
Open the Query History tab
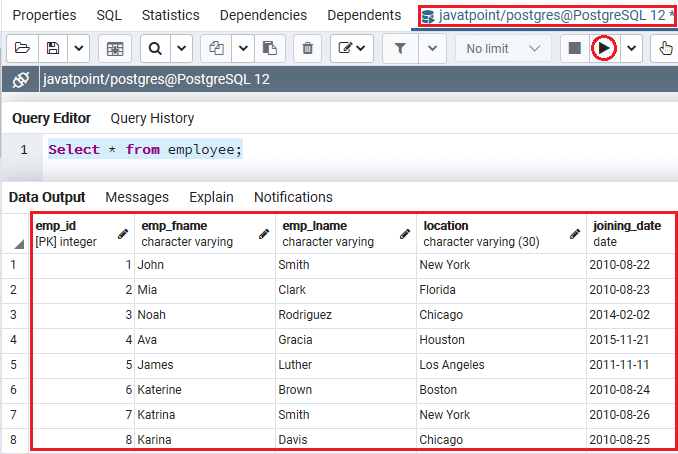152,118
